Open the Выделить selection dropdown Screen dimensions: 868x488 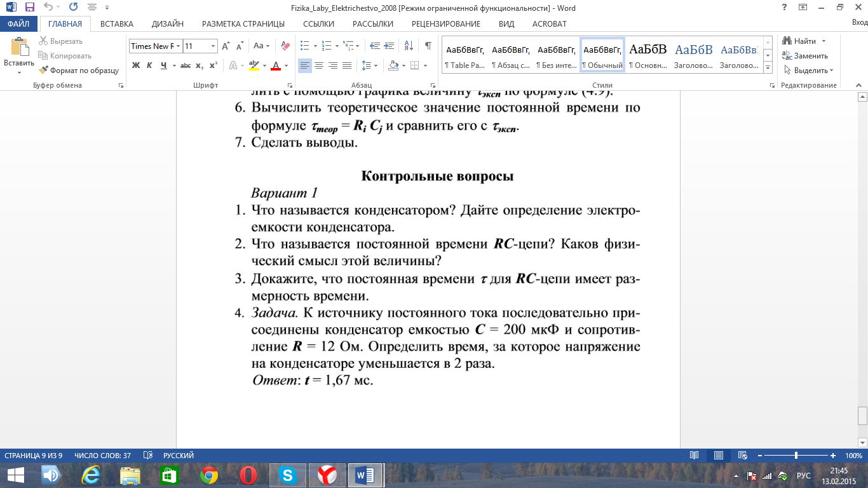click(x=809, y=71)
